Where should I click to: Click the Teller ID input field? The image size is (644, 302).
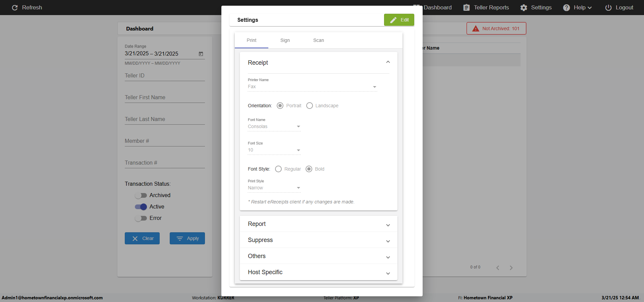click(x=165, y=76)
